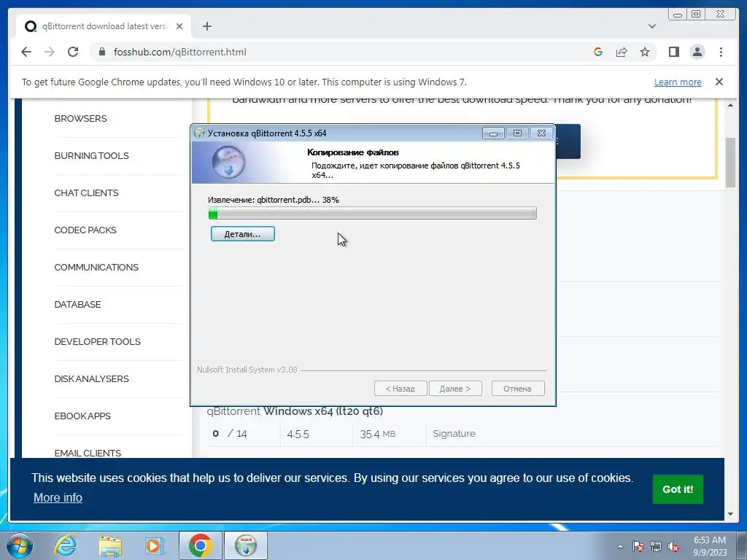The height and width of the screenshot is (560, 747).
Task: Open Windows Explorer from taskbar
Action: pyautogui.click(x=110, y=545)
